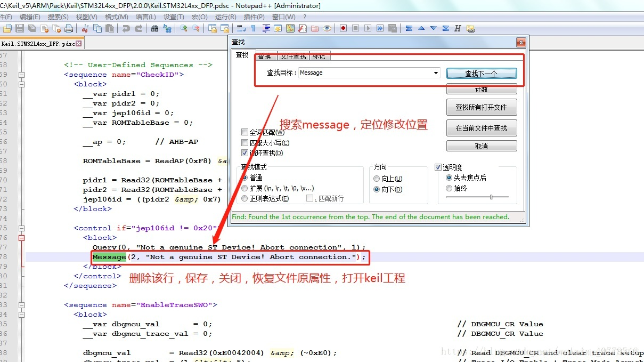
Task: Open the 查找目标 combo box dropdown arrow
Action: pos(436,73)
